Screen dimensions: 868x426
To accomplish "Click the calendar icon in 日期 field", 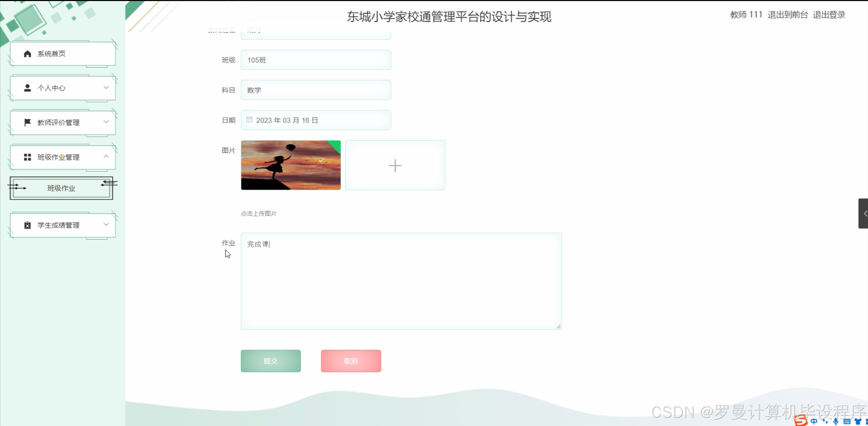I will 249,120.
